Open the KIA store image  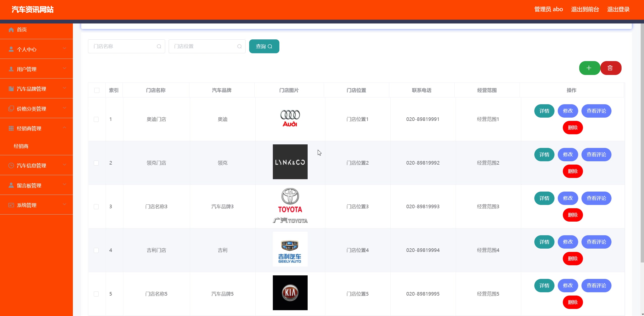click(x=290, y=293)
